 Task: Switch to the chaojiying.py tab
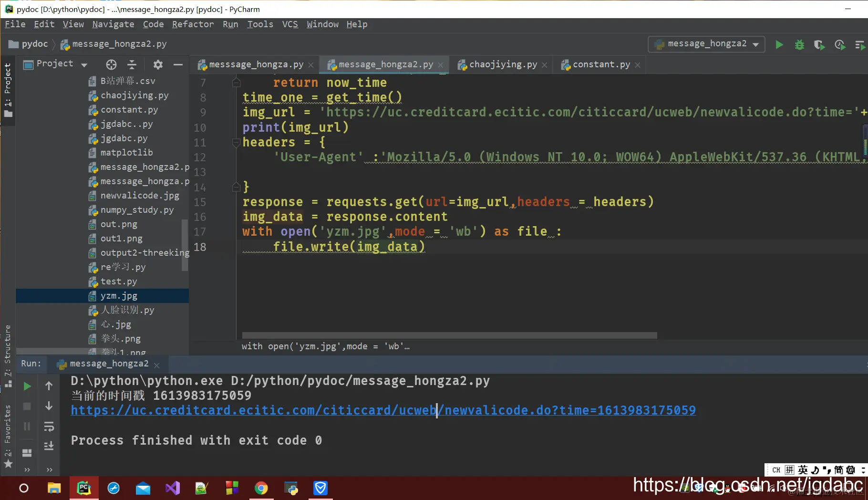[503, 64]
